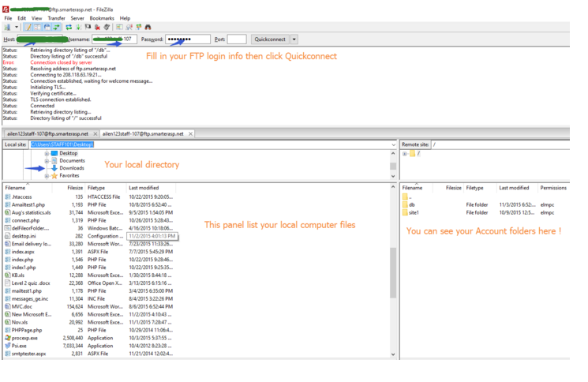Toggle the message log display
The image size is (588, 382).
(28, 27)
